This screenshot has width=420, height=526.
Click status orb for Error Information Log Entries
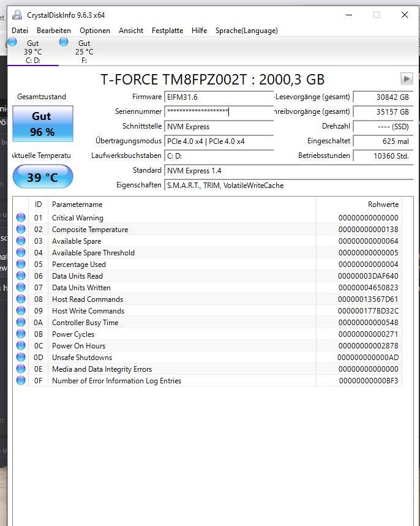[x=21, y=380]
